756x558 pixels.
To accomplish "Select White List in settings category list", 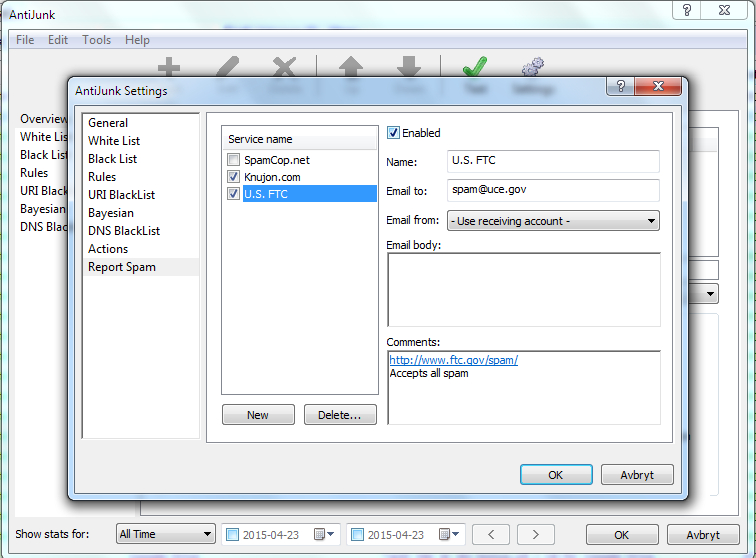I will (141, 141).
